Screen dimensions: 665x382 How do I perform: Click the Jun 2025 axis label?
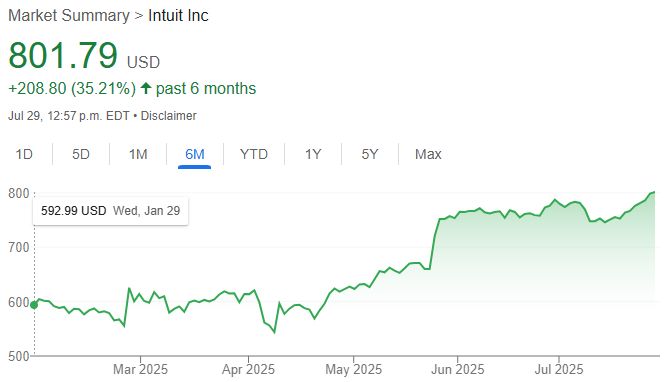coord(458,369)
